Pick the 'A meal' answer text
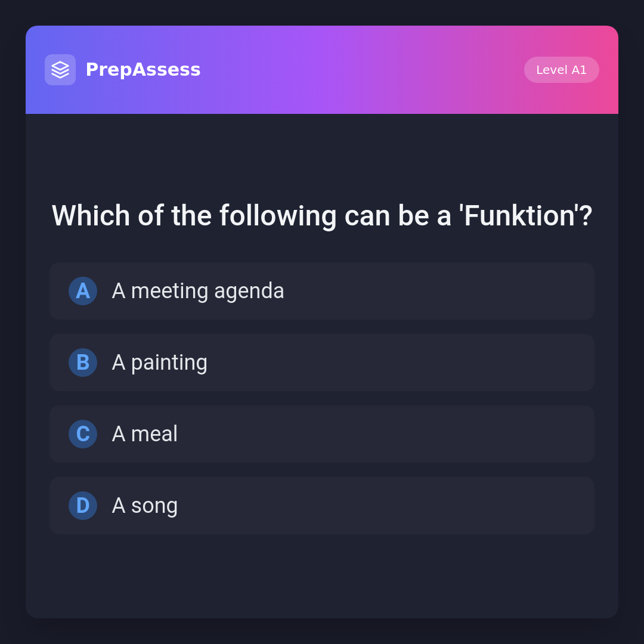The height and width of the screenshot is (644, 644). 145,434
